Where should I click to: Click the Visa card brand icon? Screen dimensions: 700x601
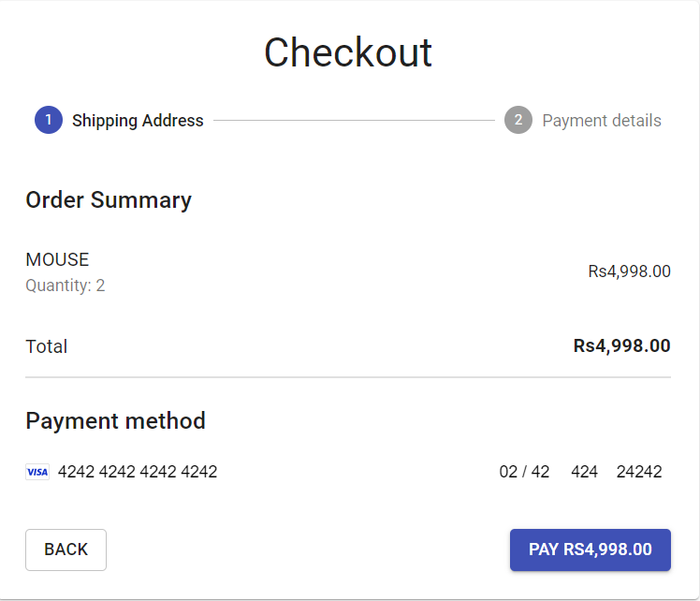pyautogui.click(x=37, y=472)
